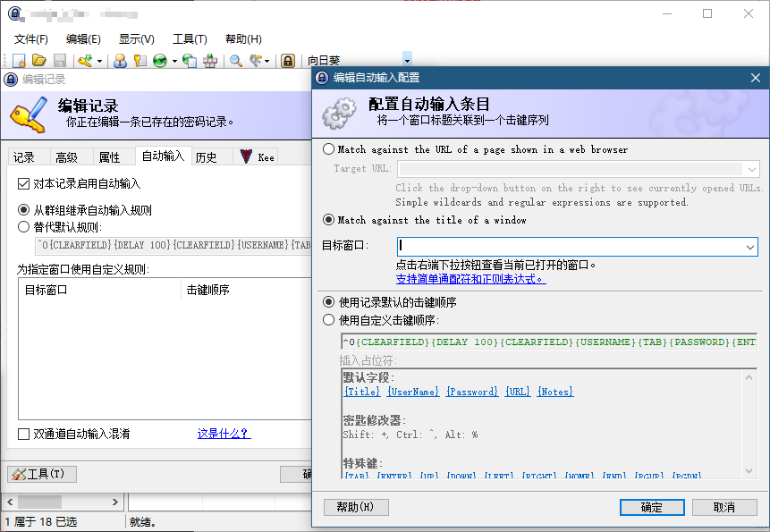
Task: Close the 编辑自动输入配置 dialog
Action: click(x=756, y=78)
